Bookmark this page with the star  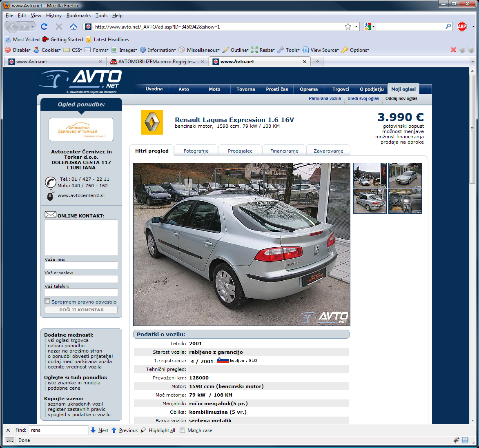coord(348,27)
